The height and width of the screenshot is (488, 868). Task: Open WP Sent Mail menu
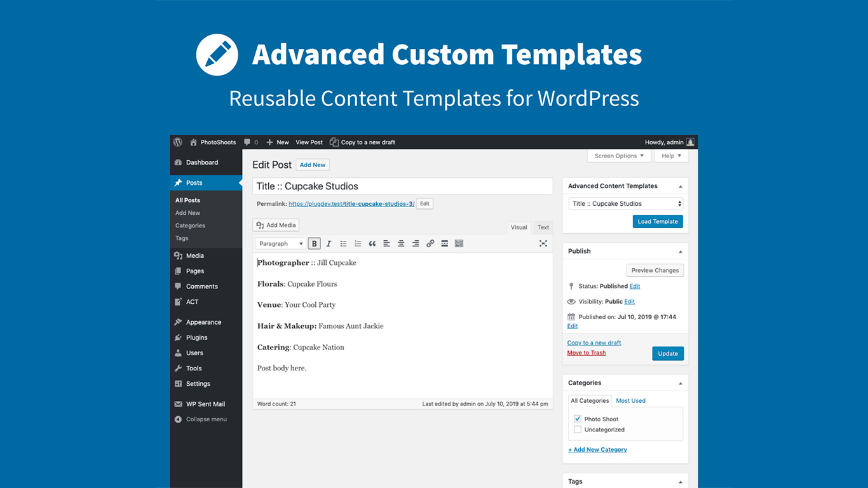[x=206, y=404]
